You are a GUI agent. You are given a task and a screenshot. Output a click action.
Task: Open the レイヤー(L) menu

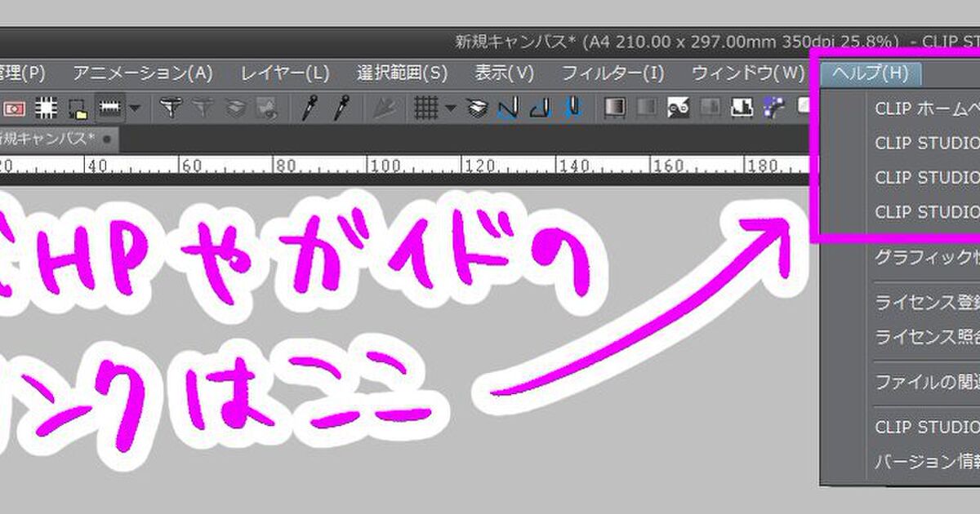click(285, 73)
